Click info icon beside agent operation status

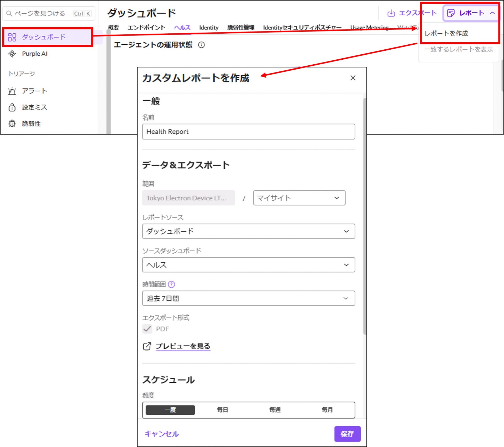click(201, 45)
